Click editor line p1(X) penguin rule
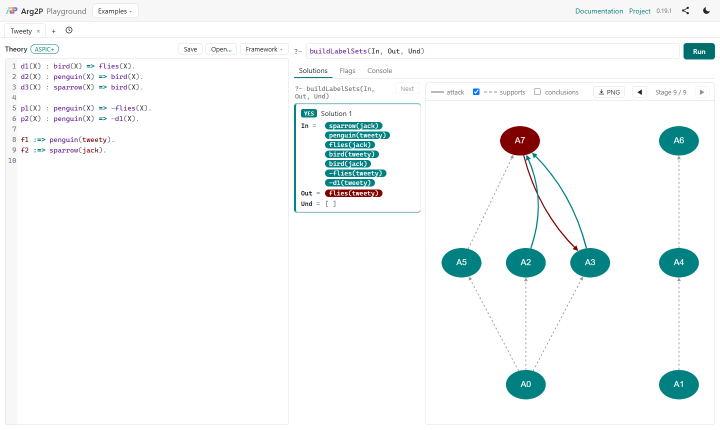 tap(86, 108)
